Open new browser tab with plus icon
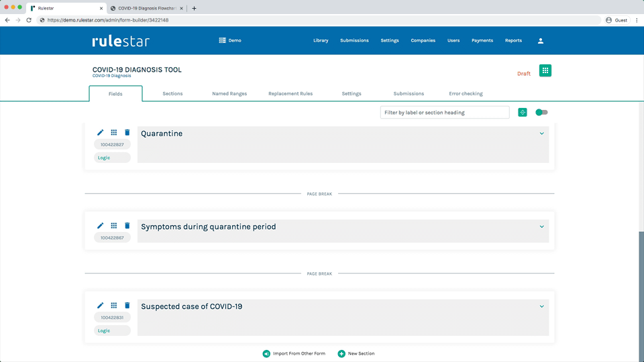This screenshot has width=644, height=362. (x=195, y=8)
